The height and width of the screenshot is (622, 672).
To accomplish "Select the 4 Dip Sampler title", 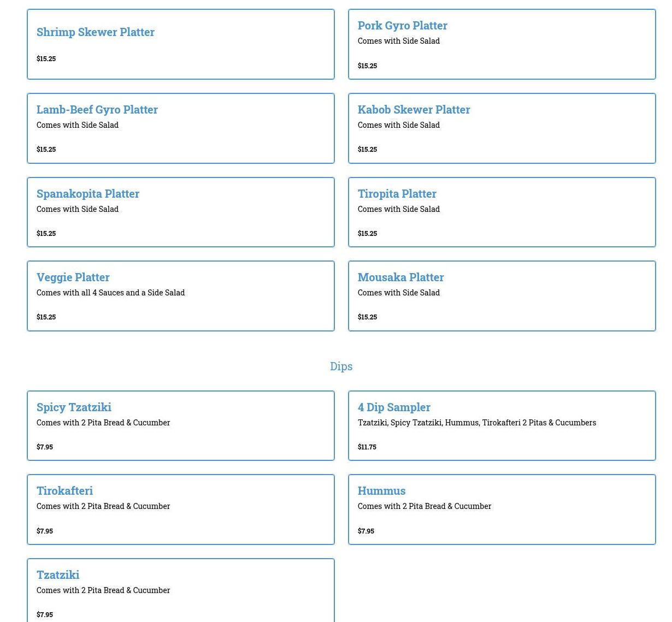I will click(x=394, y=407).
